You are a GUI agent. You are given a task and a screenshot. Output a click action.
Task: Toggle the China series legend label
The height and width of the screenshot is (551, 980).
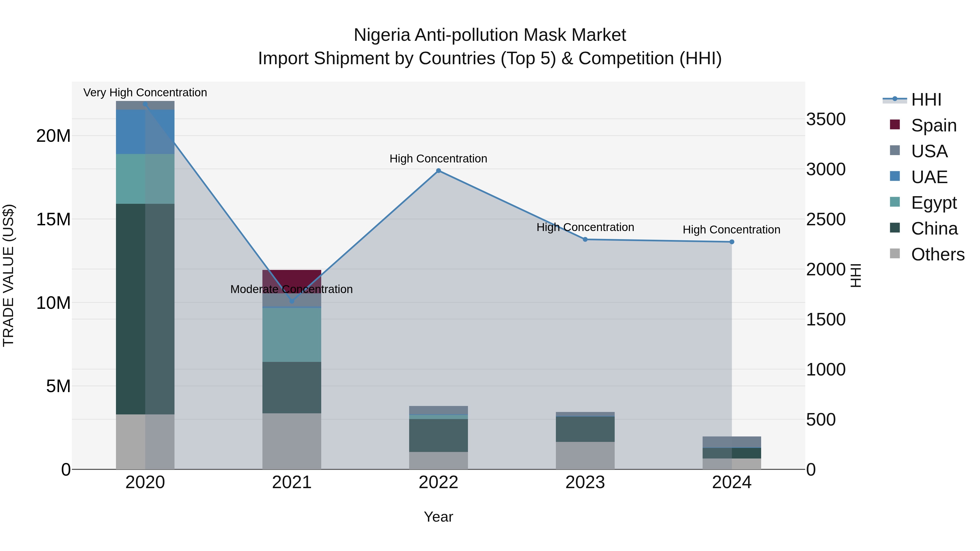pyautogui.click(x=934, y=229)
